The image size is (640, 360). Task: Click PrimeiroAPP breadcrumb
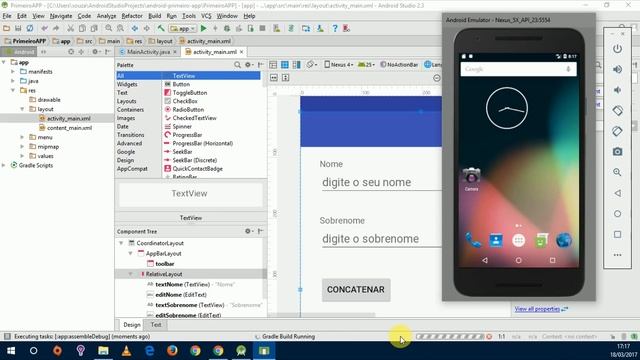[x=25, y=41]
